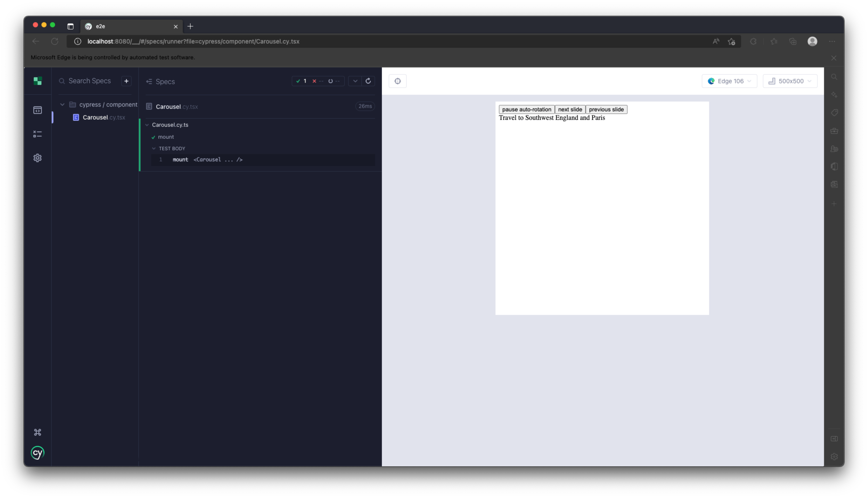Open the Edge 106 browser dropdown
868x498 pixels.
pyautogui.click(x=729, y=81)
